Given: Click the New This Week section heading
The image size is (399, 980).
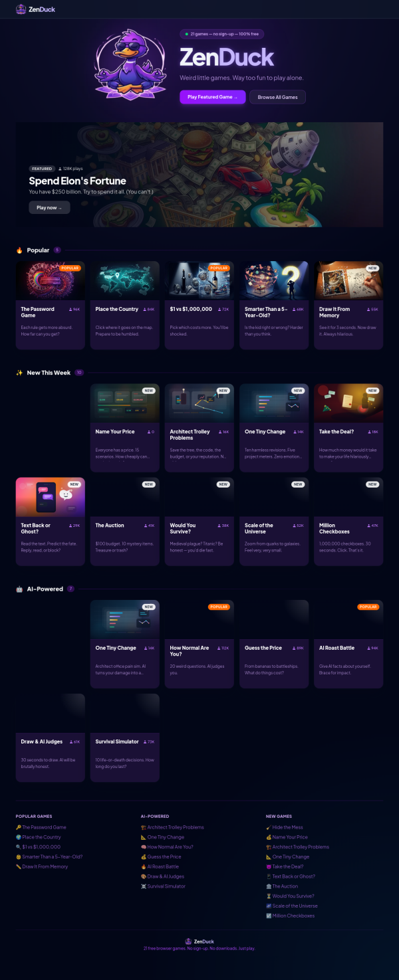Looking at the screenshot, I should pos(49,373).
